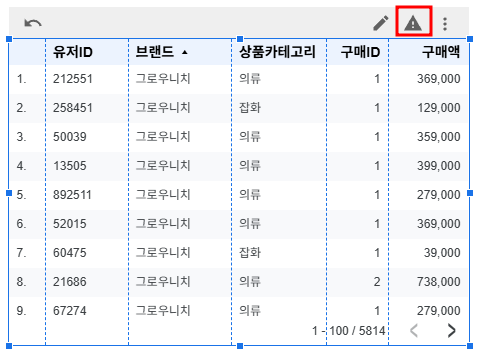Go to the next page of results
491x363 pixels.
(x=452, y=331)
